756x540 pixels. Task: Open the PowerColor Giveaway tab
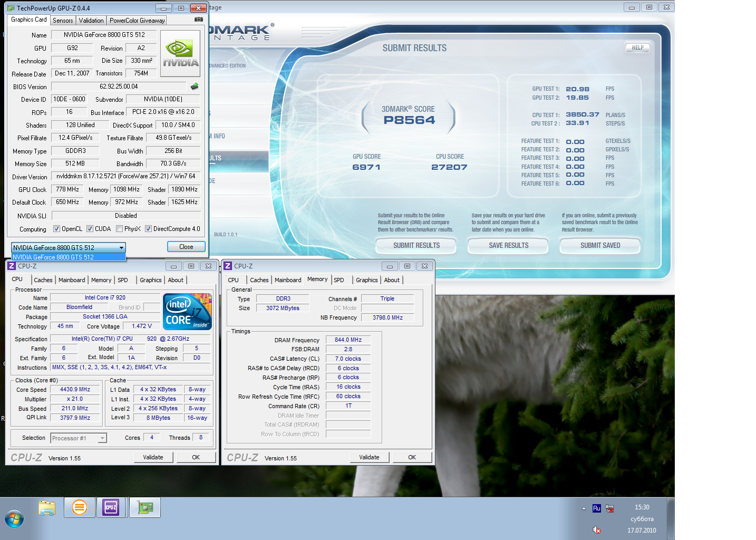coord(137,21)
